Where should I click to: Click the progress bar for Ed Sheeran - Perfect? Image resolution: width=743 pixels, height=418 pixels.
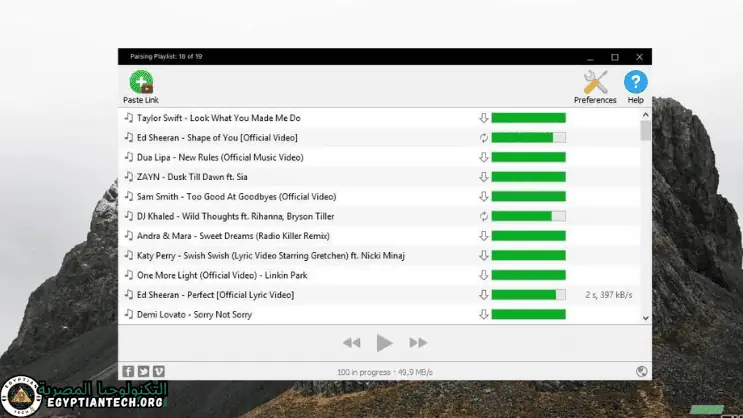[528, 295]
